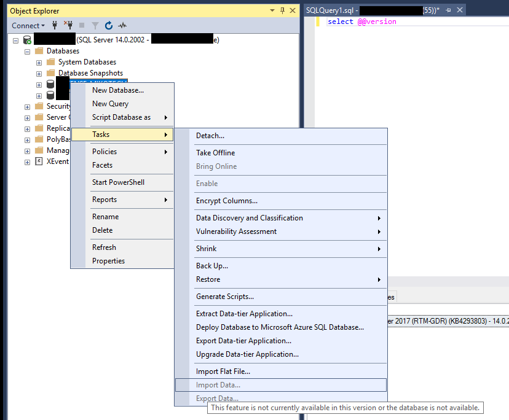Click the Stop icon in Object Explorer toolbar
The width and height of the screenshot is (509, 420).
click(82, 25)
